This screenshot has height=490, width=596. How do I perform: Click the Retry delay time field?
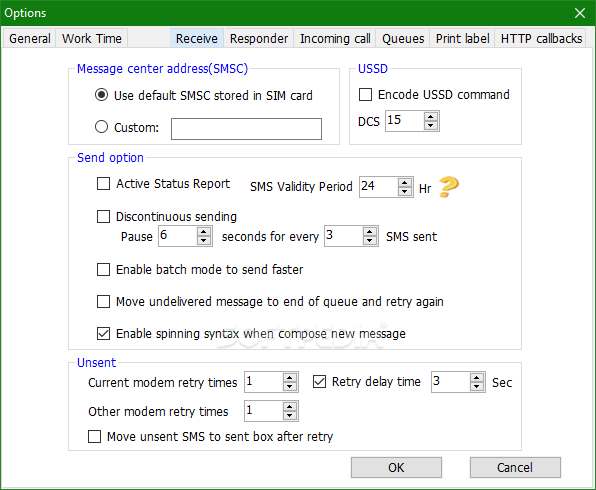click(x=451, y=382)
